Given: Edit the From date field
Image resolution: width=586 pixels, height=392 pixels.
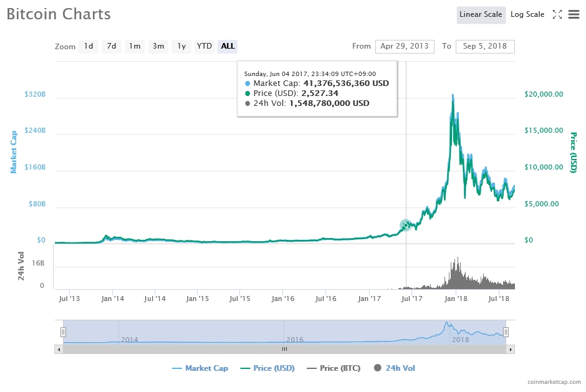Looking at the screenshot, I should (x=403, y=46).
